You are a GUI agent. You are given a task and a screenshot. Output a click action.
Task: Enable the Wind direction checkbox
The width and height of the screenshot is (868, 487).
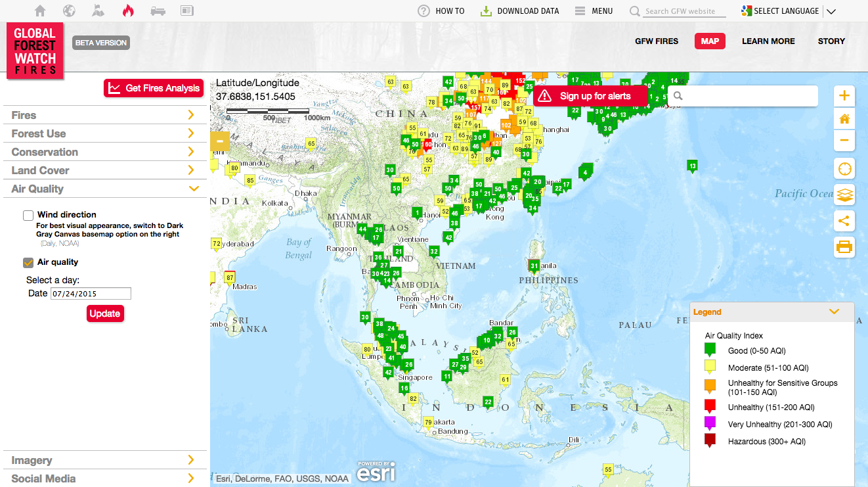click(28, 216)
